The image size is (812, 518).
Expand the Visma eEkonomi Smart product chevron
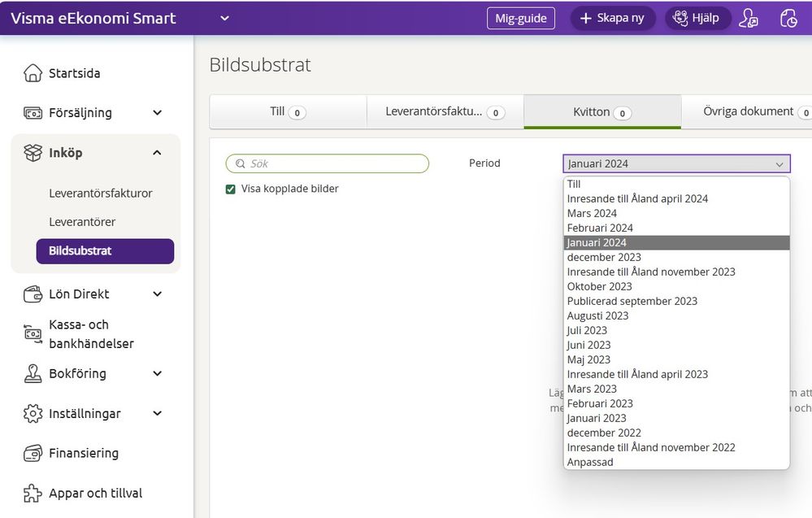[x=225, y=18]
